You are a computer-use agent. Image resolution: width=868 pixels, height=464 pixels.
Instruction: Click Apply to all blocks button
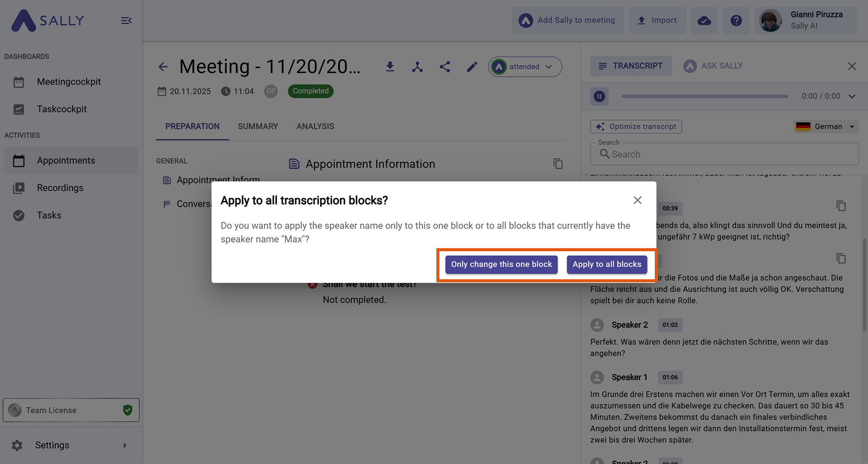(x=606, y=264)
